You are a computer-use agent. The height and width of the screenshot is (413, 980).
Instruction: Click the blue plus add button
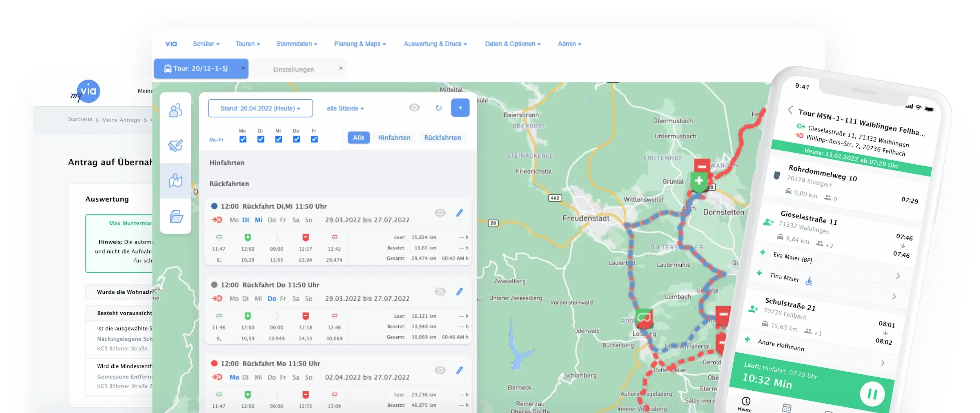point(460,108)
